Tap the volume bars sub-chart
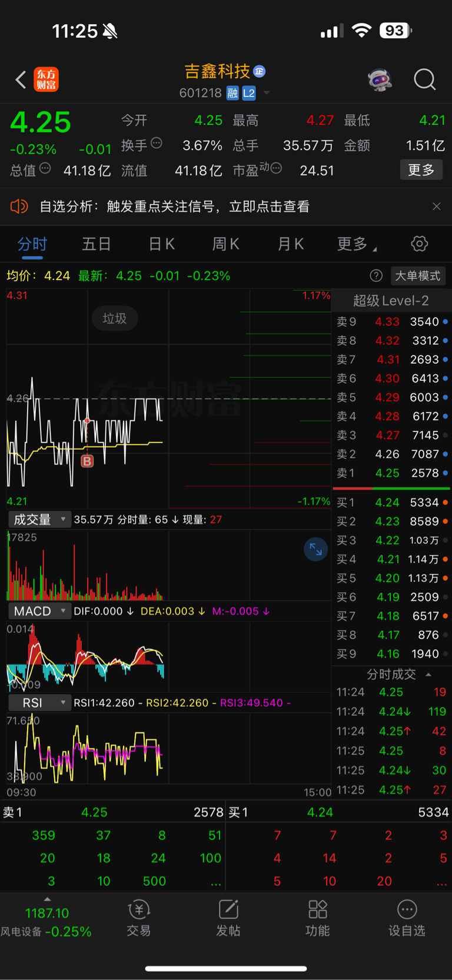The image size is (452, 980). coord(168,565)
